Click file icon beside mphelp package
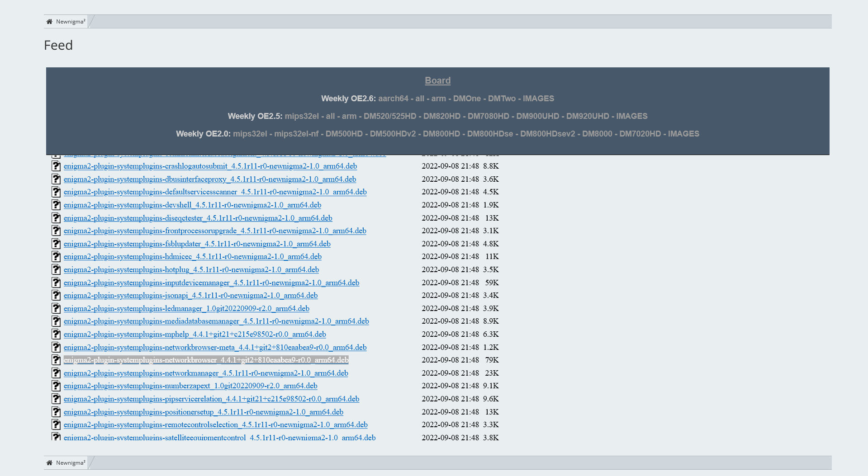The height and width of the screenshot is (476, 868). point(56,335)
